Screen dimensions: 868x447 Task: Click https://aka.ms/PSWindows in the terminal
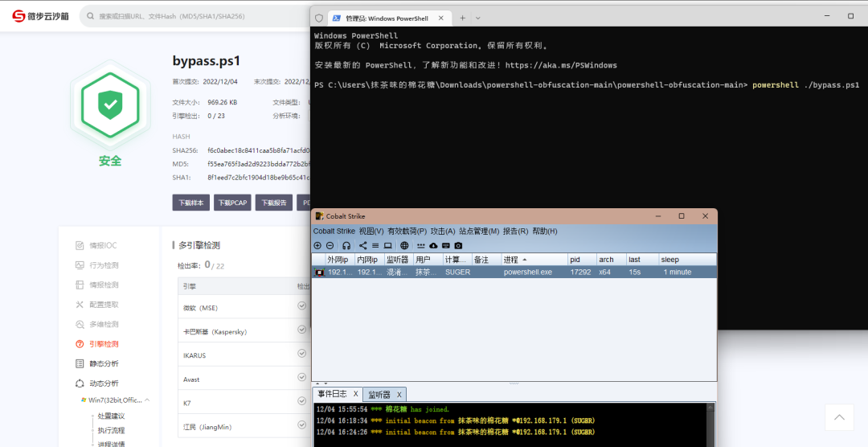[561, 65]
